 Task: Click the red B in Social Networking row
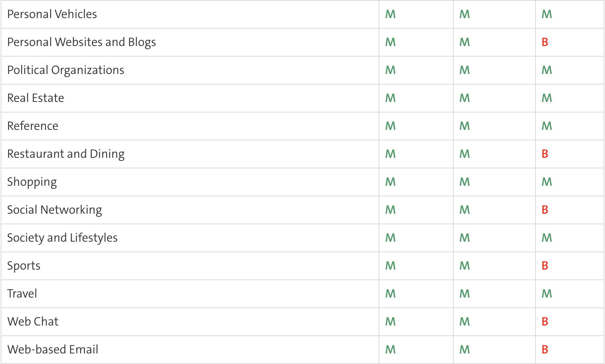coord(545,210)
